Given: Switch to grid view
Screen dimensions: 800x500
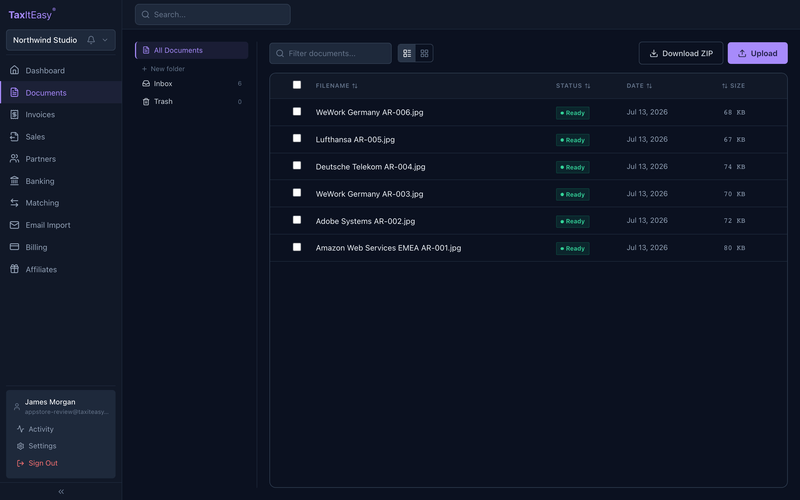Looking at the screenshot, I should tap(424, 53).
